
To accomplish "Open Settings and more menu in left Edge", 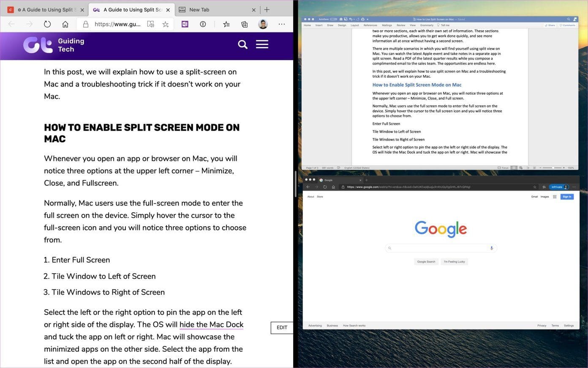I will pyautogui.click(x=282, y=24).
